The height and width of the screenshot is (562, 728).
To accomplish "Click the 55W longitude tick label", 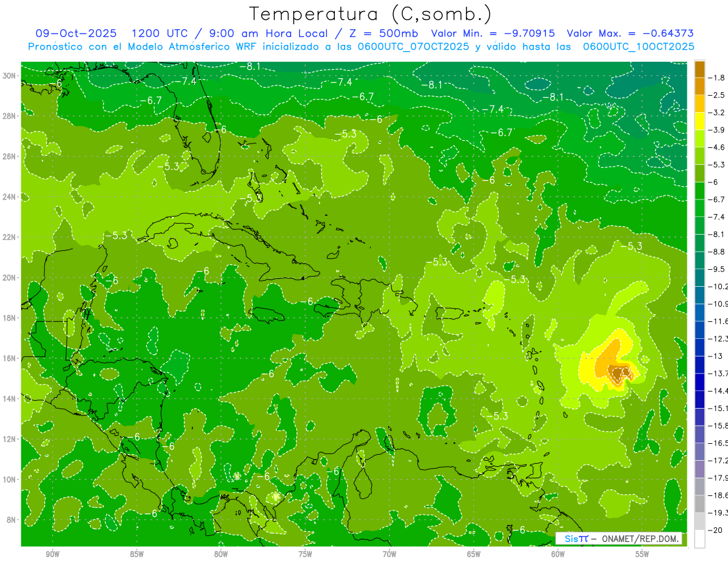I will click(x=642, y=554).
